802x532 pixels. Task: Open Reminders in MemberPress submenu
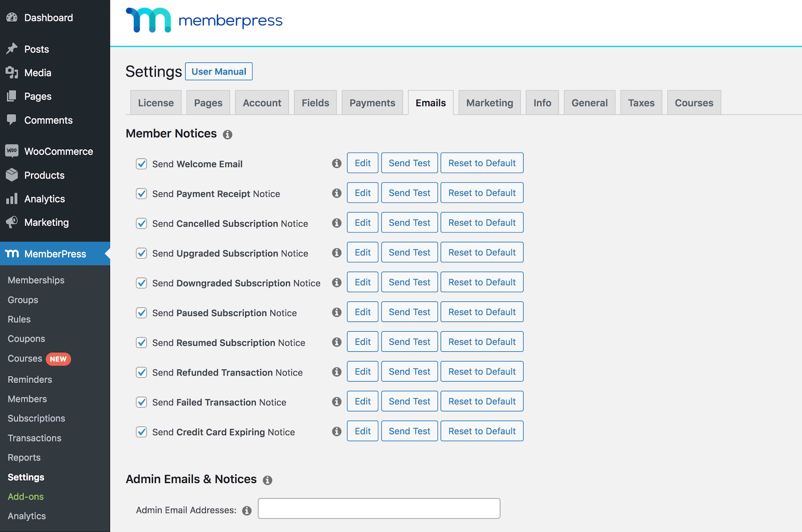coord(30,379)
